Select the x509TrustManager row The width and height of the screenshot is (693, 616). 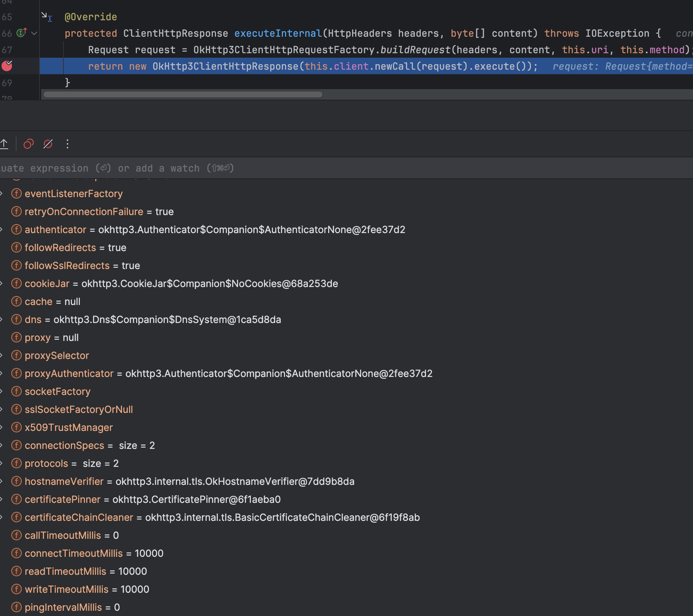pyautogui.click(x=346, y=428)
